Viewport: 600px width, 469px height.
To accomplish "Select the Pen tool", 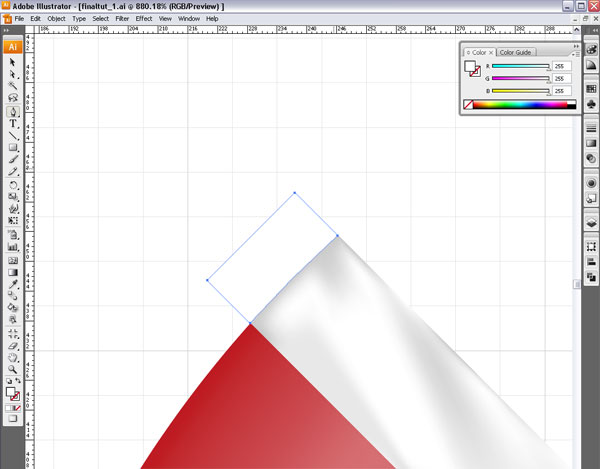I will tap(13, 112).
